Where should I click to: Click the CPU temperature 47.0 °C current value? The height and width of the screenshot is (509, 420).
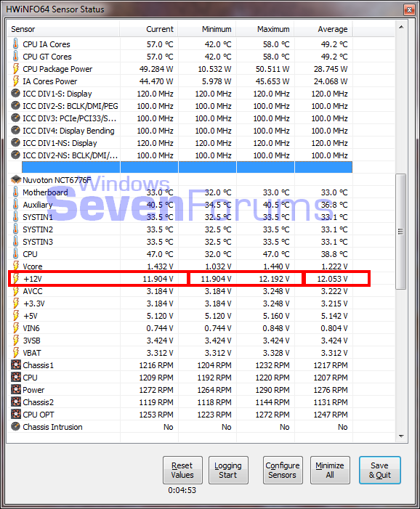point(160,254)
